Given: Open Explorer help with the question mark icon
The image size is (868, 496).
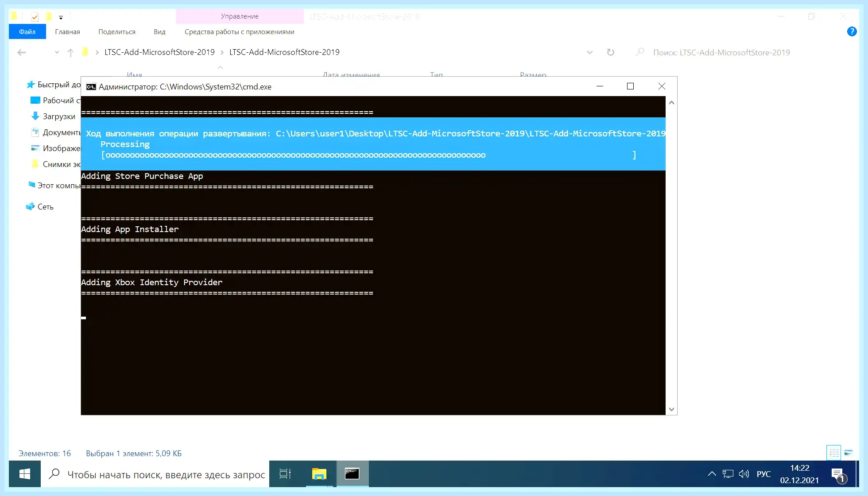Looking at the screenshot, I should pyautogui.click(x=852, y=31).
